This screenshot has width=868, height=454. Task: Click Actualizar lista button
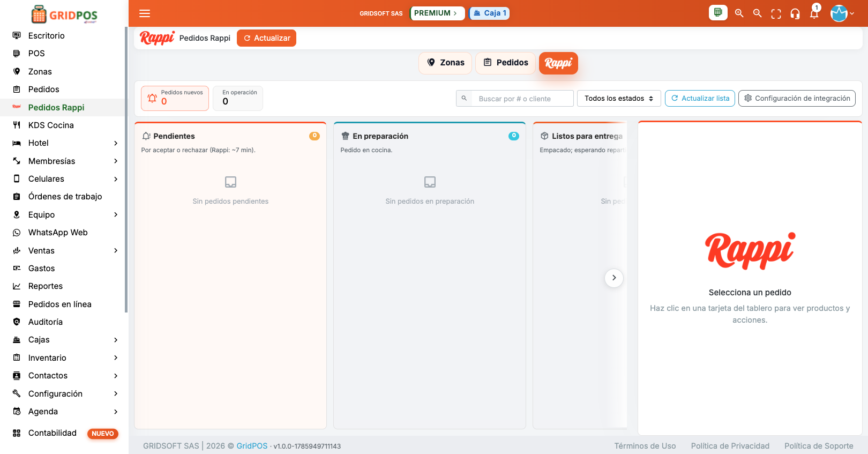pyautogui.click(x=700, y=98)
